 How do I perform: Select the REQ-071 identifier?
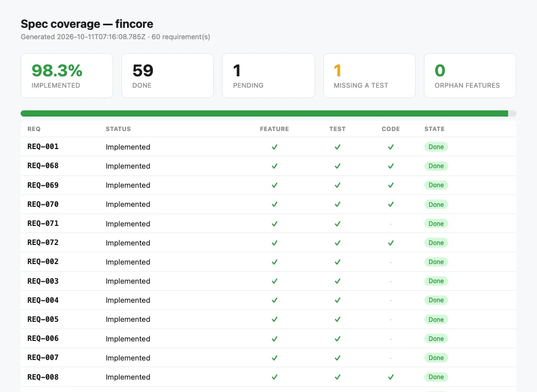tap(43, 223)
